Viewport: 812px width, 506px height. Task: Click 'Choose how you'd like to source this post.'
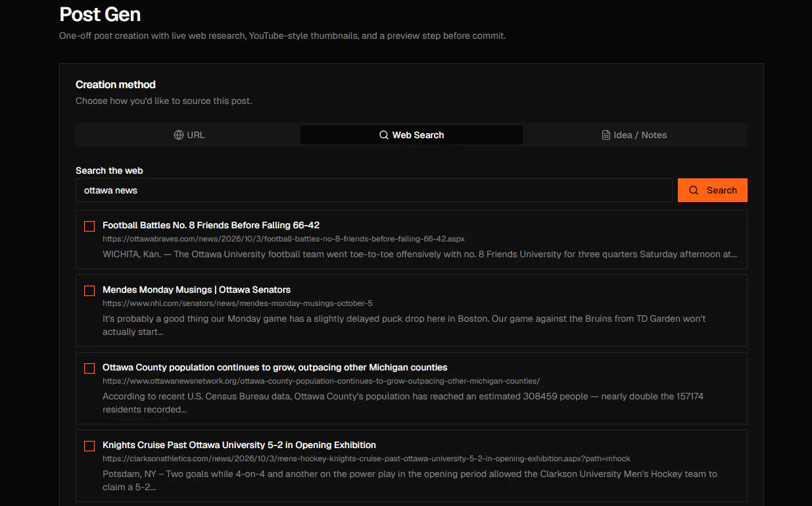[x=164, y=101]
